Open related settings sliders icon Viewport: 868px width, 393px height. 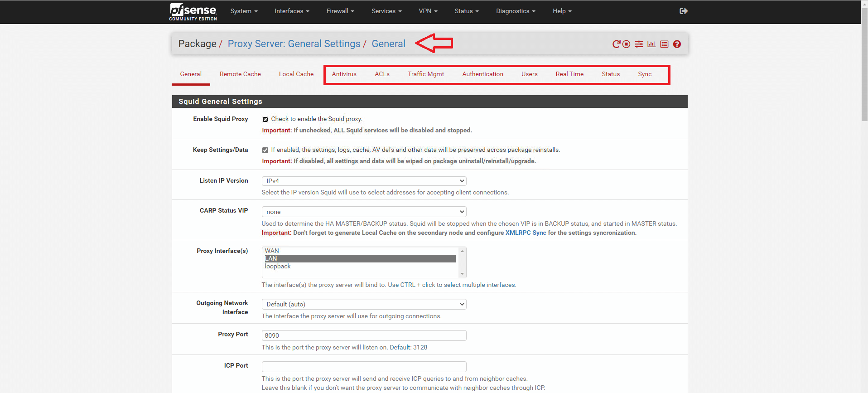(x=639, y=44)
